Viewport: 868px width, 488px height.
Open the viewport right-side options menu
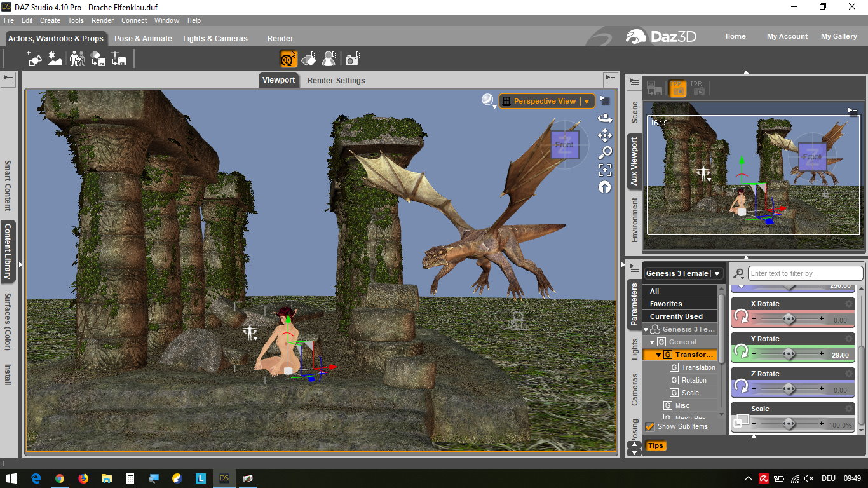pos(611,80)
